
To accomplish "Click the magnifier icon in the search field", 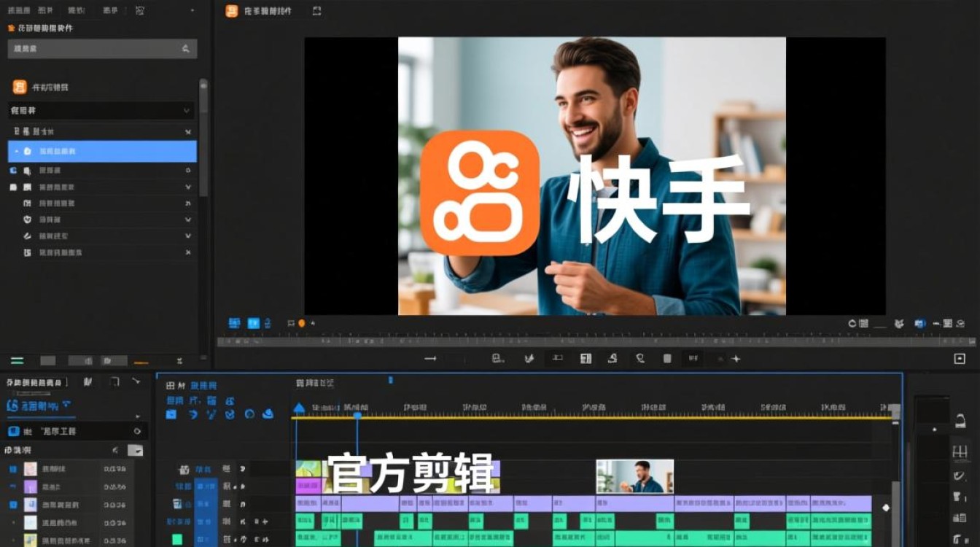I will point(185,49).
